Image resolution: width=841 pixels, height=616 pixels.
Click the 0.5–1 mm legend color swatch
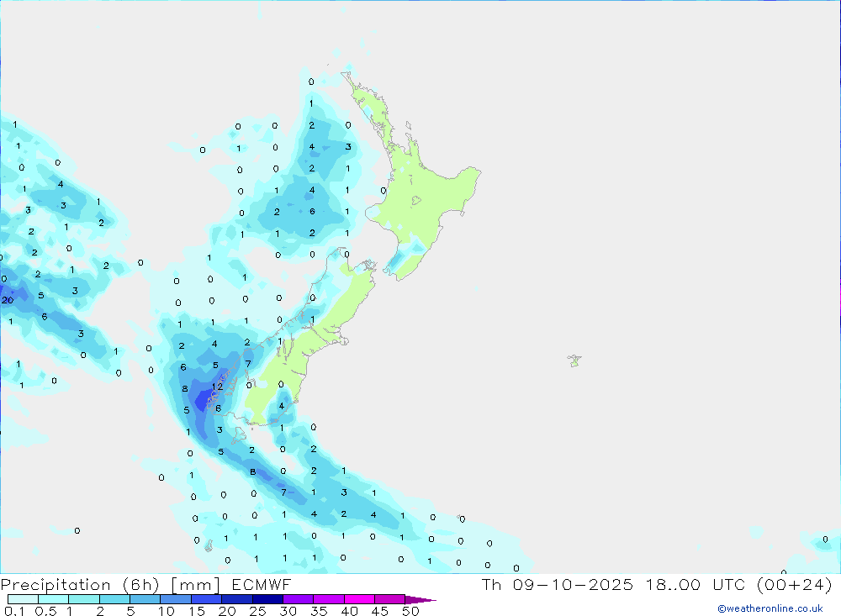click(x=53, y=599)
